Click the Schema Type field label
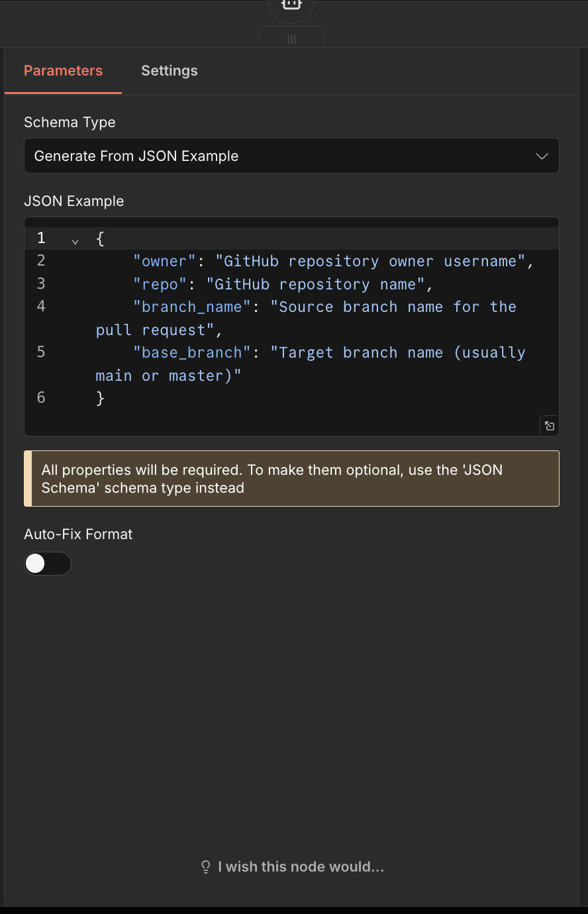 (x=70, y=122)
